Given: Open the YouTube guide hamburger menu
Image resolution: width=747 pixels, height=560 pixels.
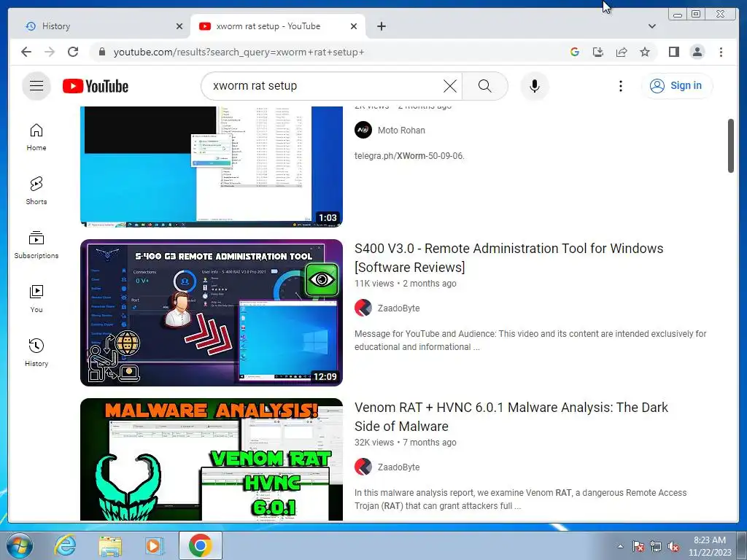Looking at the screenshot, I should [x=36, y=86].
